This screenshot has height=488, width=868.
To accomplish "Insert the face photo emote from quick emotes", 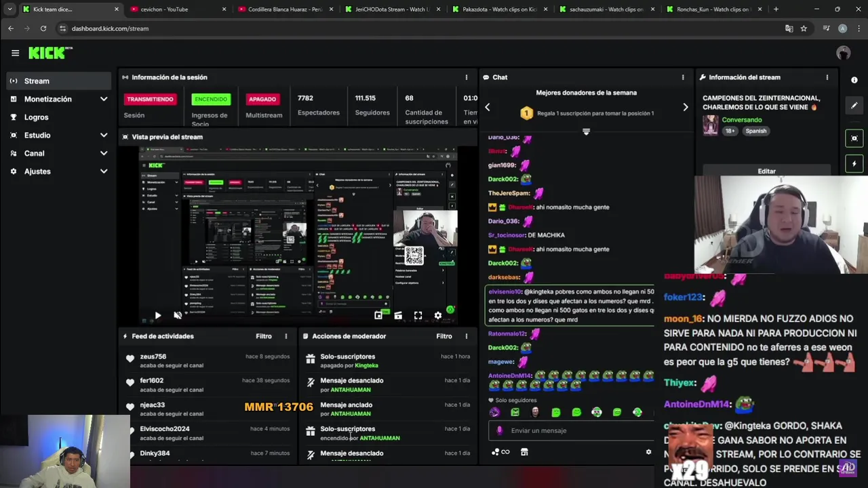I will (x=535, y=412).
